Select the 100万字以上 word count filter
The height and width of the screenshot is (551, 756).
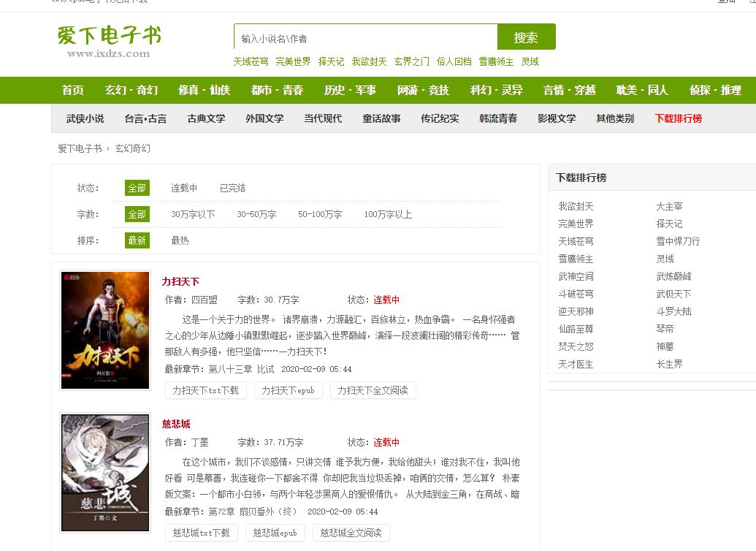tap(389, 214)
